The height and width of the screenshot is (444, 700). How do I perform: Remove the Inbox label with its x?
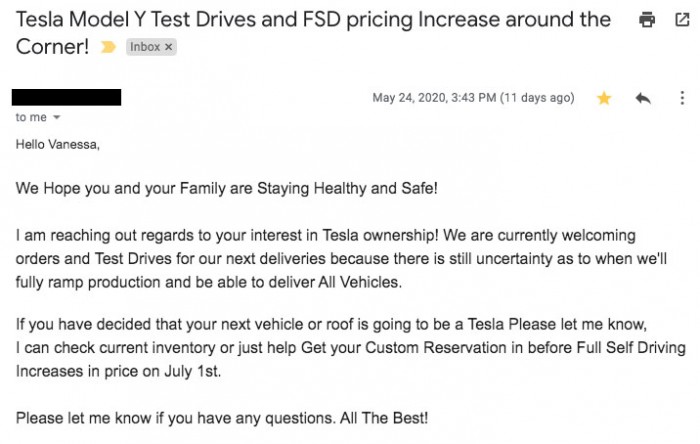168,47
